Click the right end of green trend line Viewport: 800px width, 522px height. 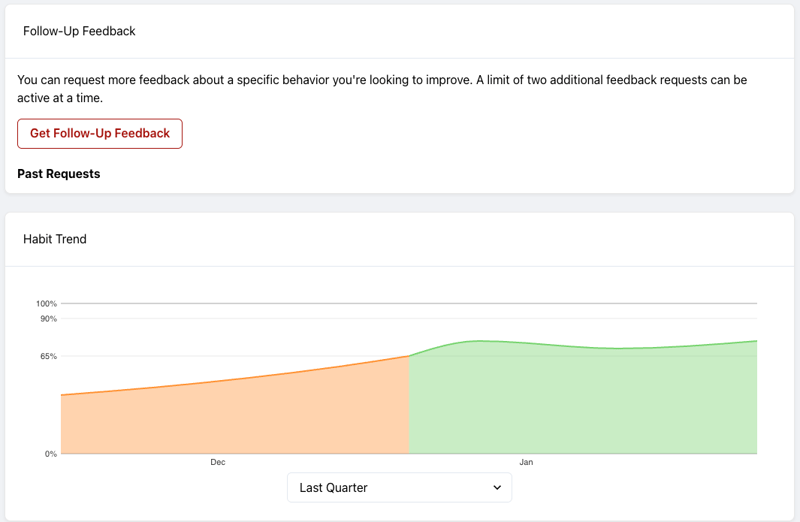point(756,341)
